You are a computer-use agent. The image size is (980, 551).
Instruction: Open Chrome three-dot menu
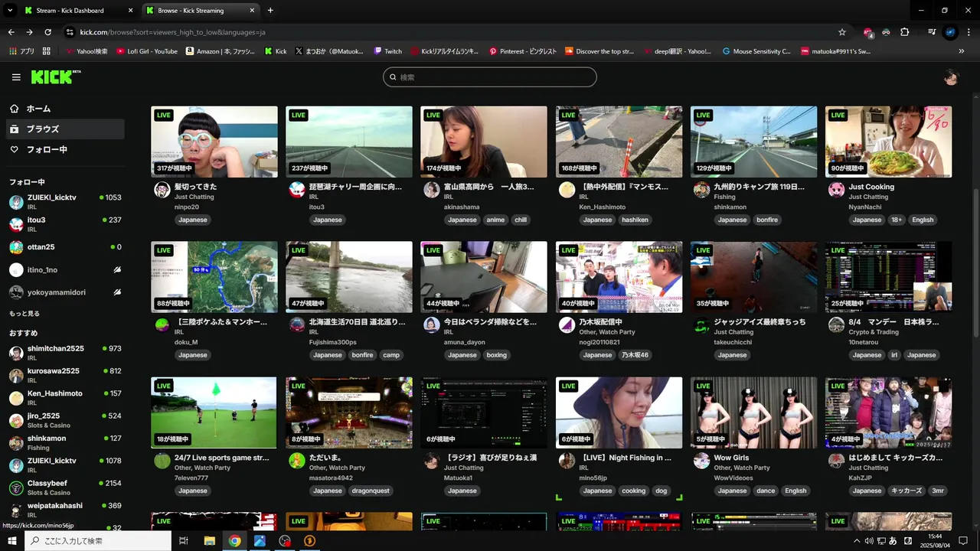969,32
